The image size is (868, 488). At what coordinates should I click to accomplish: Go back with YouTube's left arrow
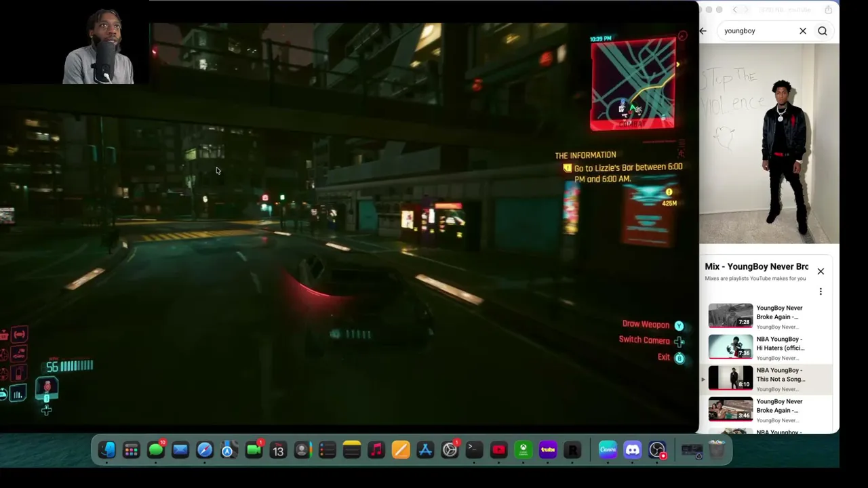703,30
